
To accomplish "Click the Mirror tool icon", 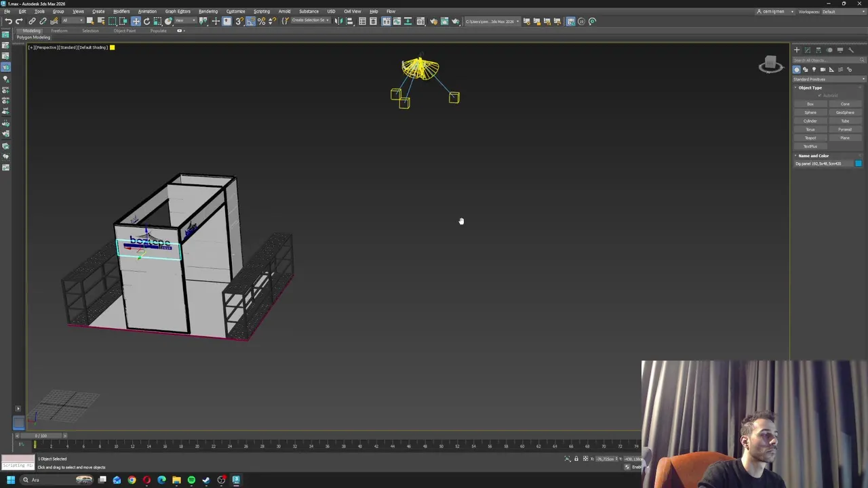I will (x=339, y=21).
